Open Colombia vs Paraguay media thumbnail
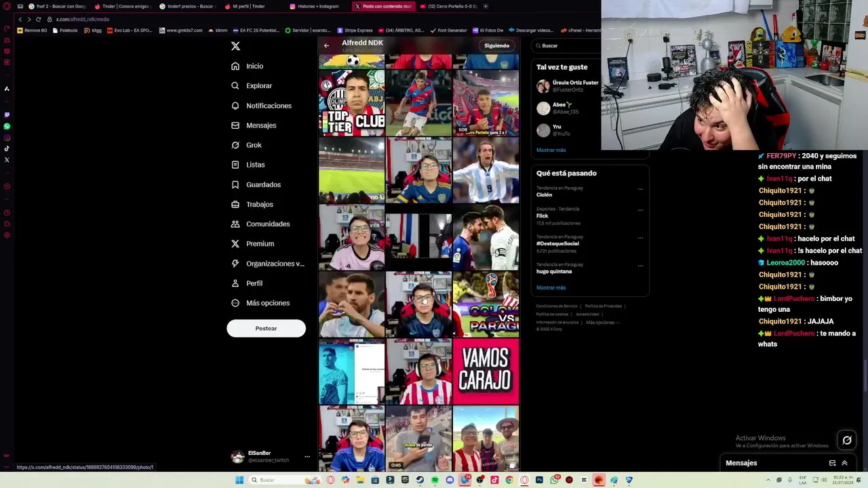This screenshot has width=868, height=488. click(x=486, y=304)
